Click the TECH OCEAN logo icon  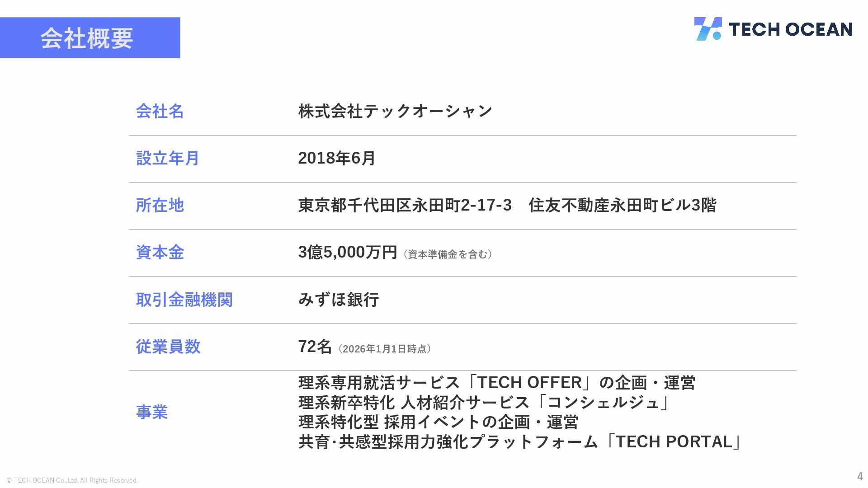(708, 29)
